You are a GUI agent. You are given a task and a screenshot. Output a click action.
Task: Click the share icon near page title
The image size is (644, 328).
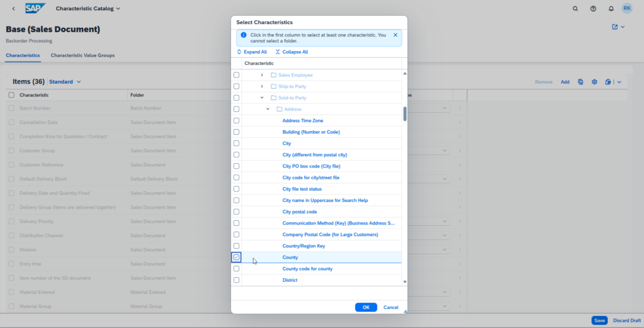(x=615, y=26)
